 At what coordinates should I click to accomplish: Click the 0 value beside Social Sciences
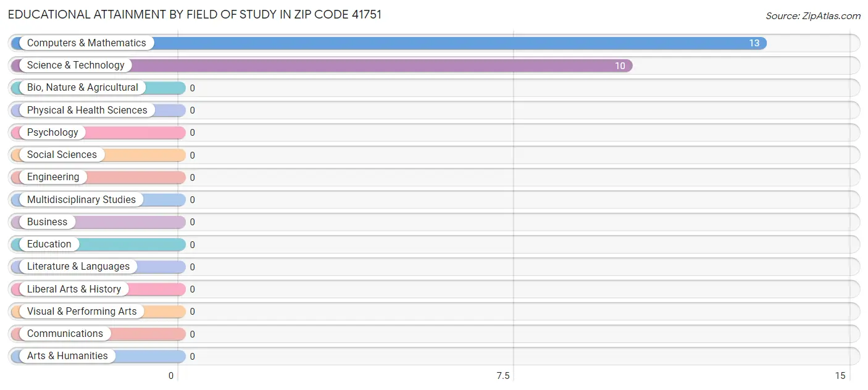[x=193, y=156]
